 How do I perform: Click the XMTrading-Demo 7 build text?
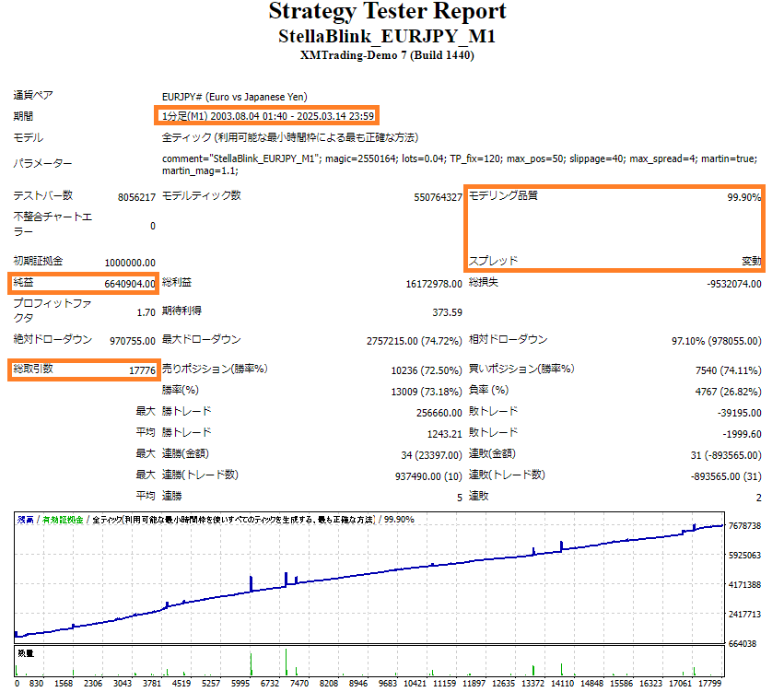click(387, 55)
